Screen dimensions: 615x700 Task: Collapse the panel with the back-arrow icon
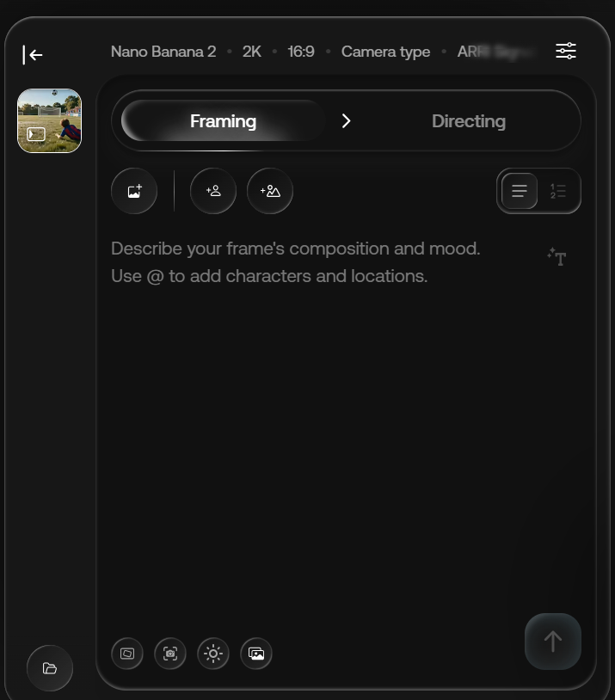[33, 55]
